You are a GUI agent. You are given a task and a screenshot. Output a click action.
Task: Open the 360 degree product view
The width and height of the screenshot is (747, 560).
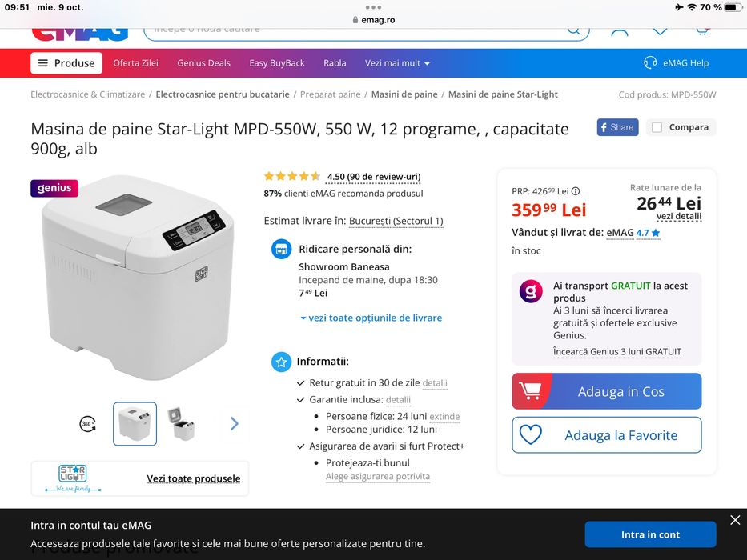coord(87,424)
